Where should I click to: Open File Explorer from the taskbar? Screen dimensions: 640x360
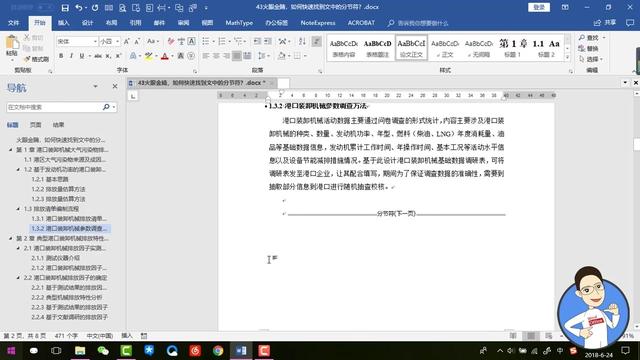(x=80, y=351)
